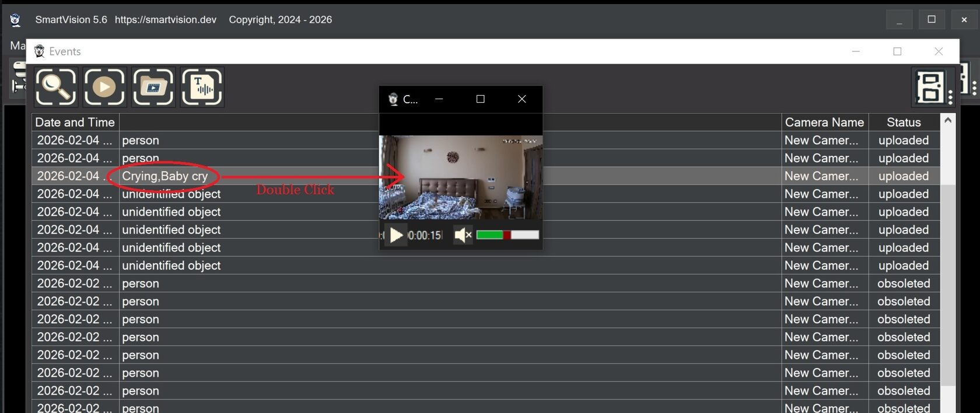Click the small player window title icon
The height and width of the screenshot is (413, 980).
[393, 99]
